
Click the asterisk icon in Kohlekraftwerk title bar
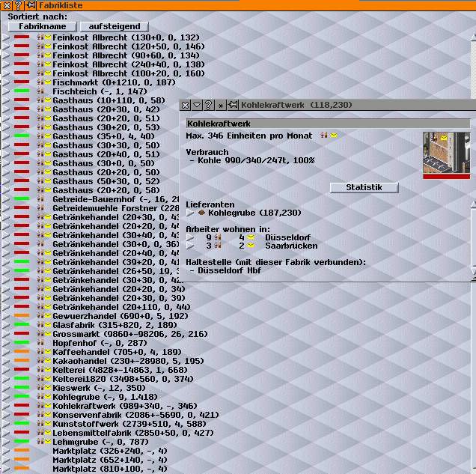[x=221, y=105]
